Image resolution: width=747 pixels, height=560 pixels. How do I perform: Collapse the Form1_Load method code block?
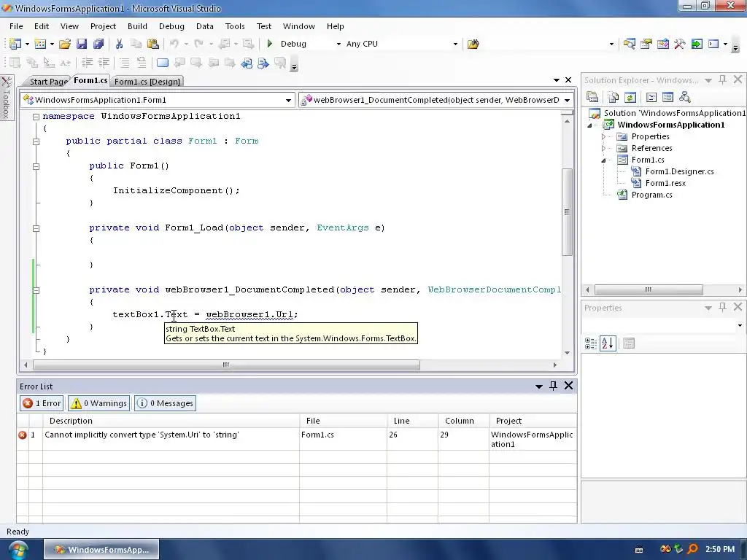click(36, 228)
